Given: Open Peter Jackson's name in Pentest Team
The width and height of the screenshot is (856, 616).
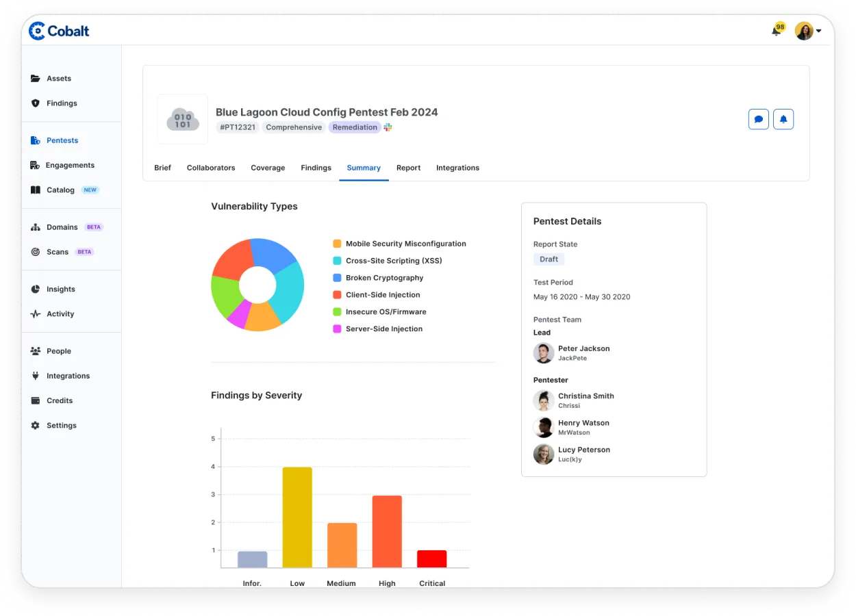Looking at the screenshot, I should tap(583, 348).
